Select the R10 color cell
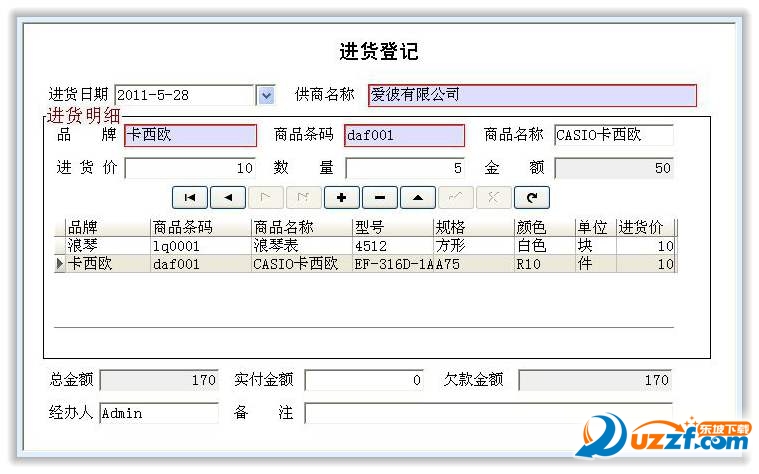Viewport: 759px width, 474px height. tap(544, 263)
